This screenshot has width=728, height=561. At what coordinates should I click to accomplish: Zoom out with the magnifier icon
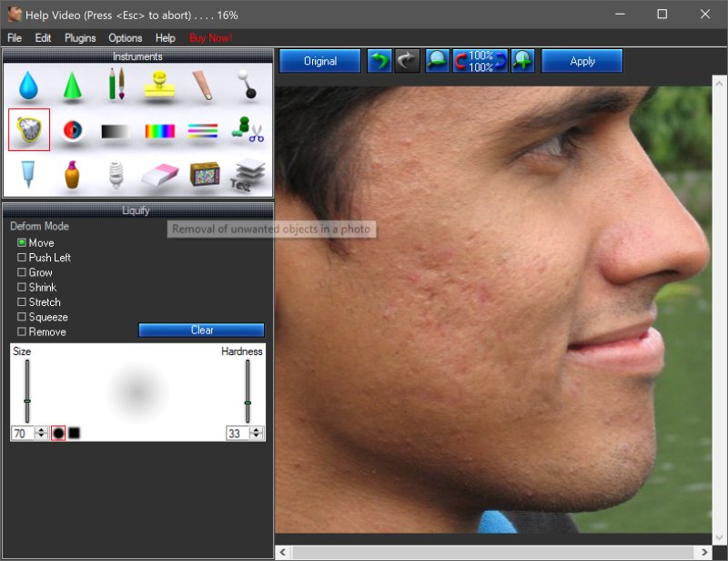coord(438,61)
